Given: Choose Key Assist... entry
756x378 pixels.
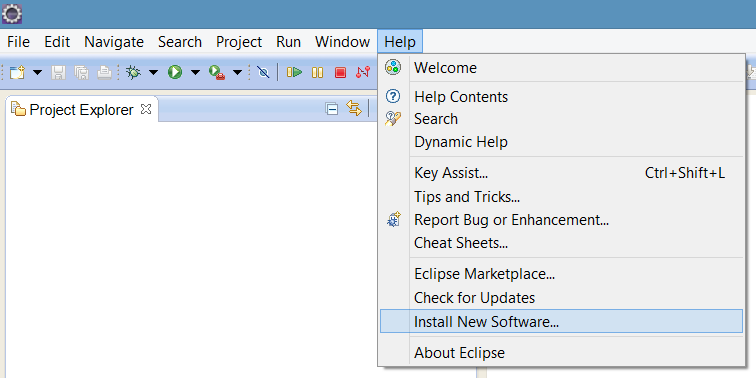Looking at the screenshot, I should tap(562, 173).
